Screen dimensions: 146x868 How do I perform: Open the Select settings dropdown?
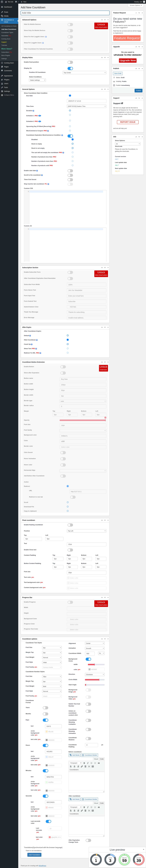(37, 80)
